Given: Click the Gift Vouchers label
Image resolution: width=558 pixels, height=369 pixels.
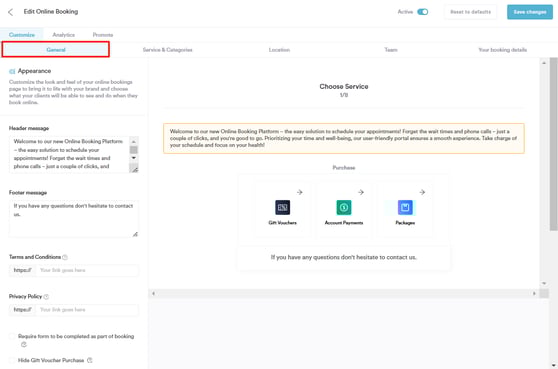Looking at the screenshot, I should pyautogui.click(x=283, y=223).
